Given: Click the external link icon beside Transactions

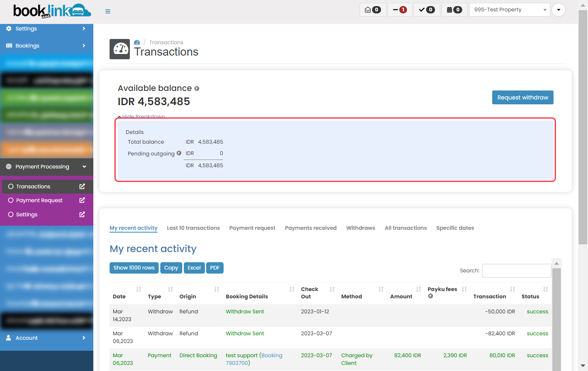Looking at the screenshot, I should click(82, 186).
